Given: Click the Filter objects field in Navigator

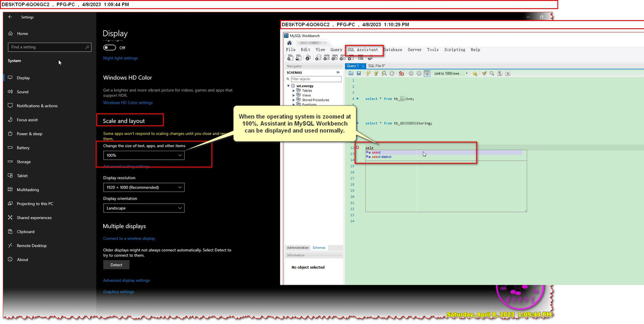Looking at the screenshot, I should 316,79.
